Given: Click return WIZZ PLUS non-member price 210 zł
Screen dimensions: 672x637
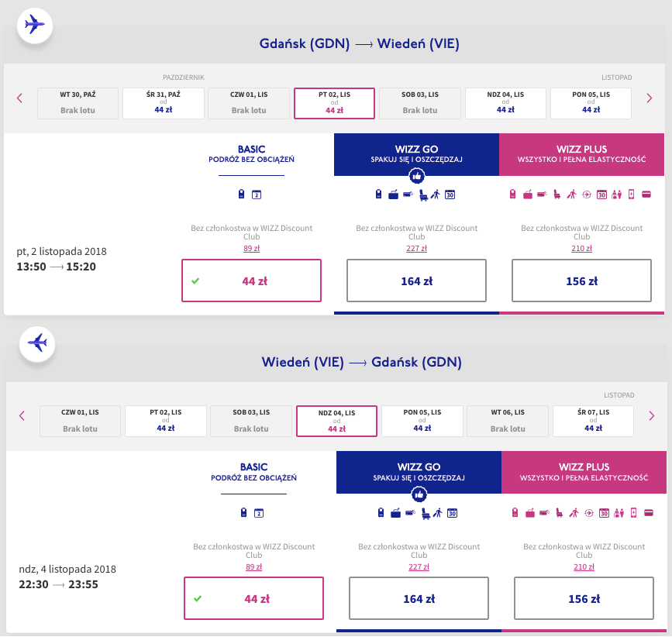Looking at the screenshot, I should coord(584,566).
